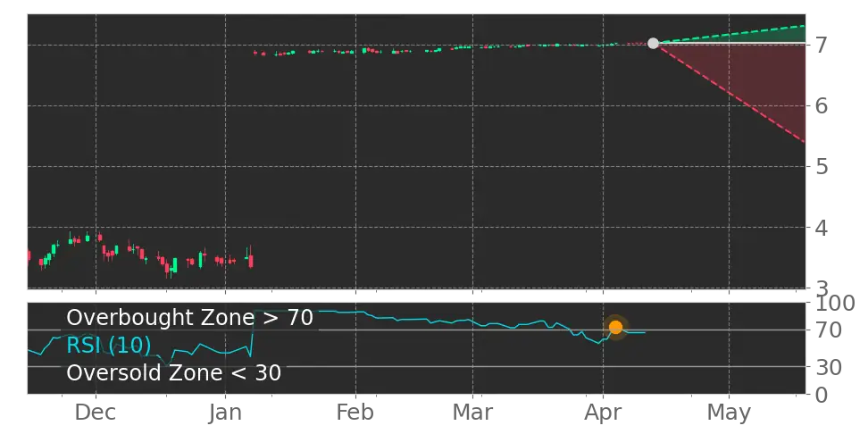868x434 pixels.
Task: Click the white forecast start point
Action: (x=653, y=43)
